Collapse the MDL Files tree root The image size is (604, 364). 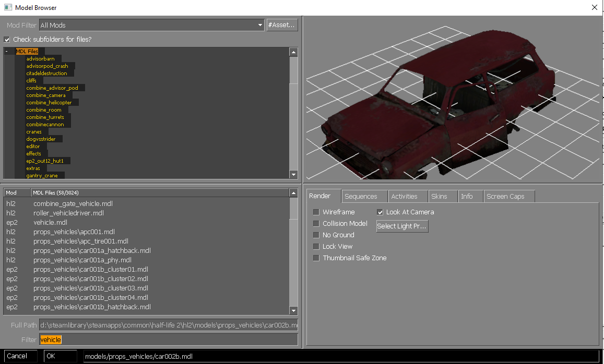click(x=7, y=52)
